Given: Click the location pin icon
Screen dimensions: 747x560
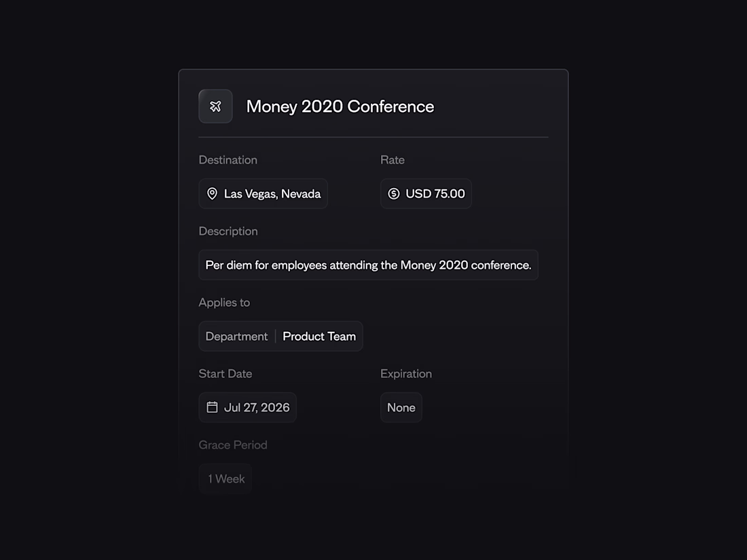Looking at the screenshot, I should (212, 194).
